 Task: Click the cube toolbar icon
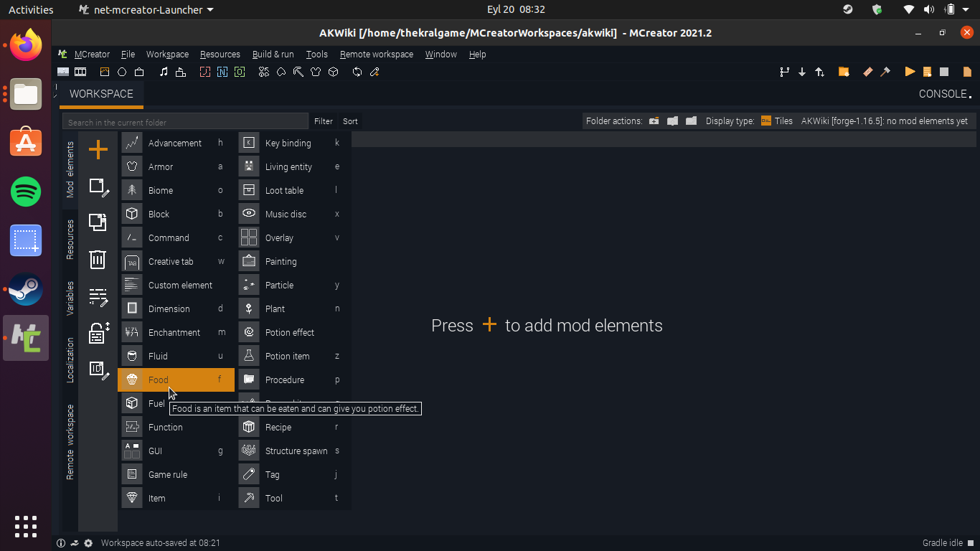click(333, 72)
